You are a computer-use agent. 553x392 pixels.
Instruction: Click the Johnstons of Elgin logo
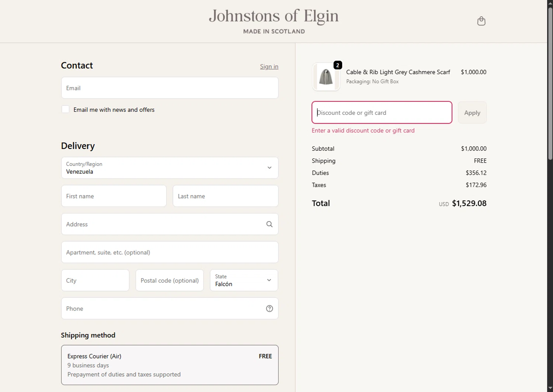274,17
